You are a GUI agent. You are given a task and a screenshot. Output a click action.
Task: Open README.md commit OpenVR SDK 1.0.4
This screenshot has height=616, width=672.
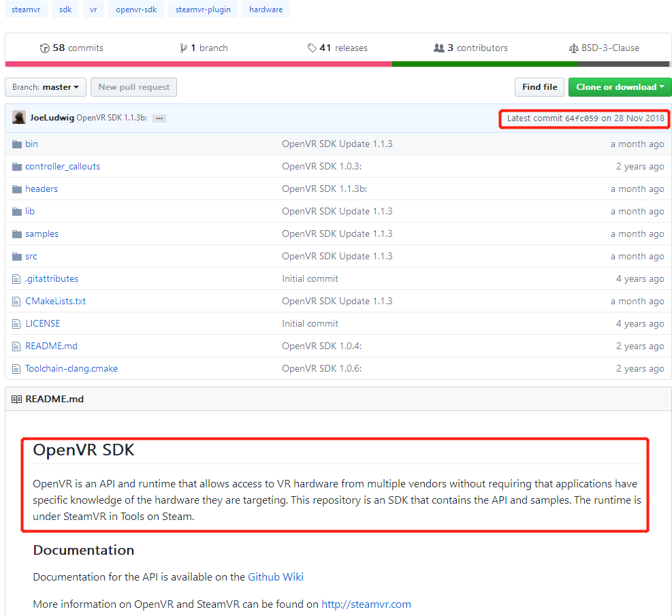pos(321,346)
